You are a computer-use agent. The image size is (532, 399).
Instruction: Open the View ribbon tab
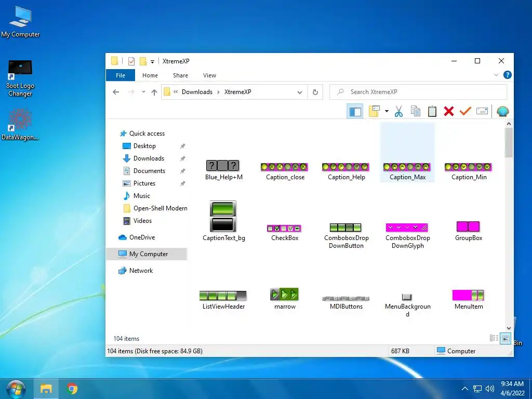[x=209, y=75]
